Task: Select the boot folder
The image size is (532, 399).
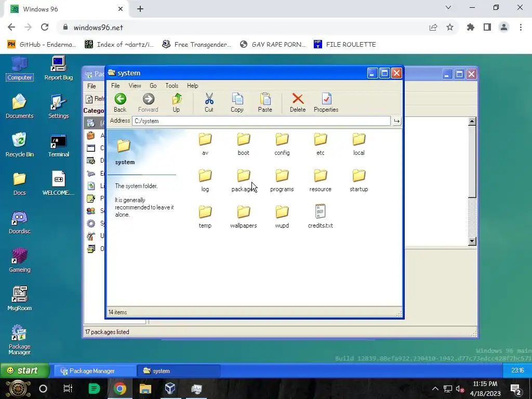Action: pyautogui.click(x=243, y=144)
